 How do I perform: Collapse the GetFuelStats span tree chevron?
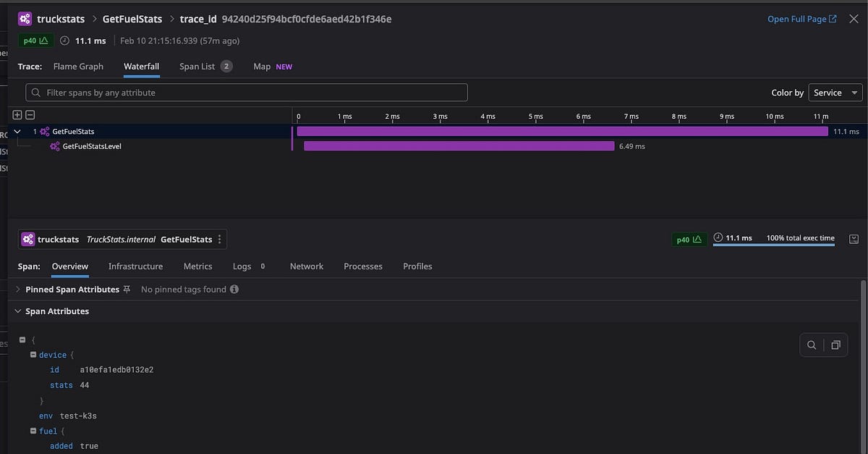pyautogui.click(x=17, y=131)
